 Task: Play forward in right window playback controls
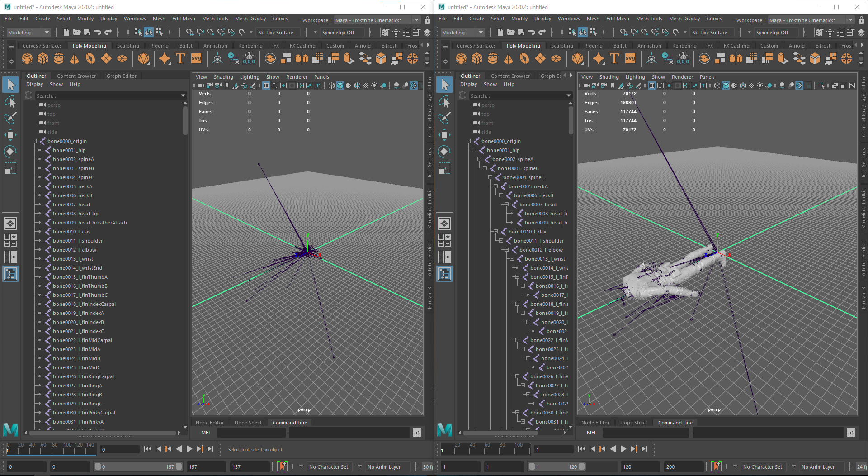[623, 449]
